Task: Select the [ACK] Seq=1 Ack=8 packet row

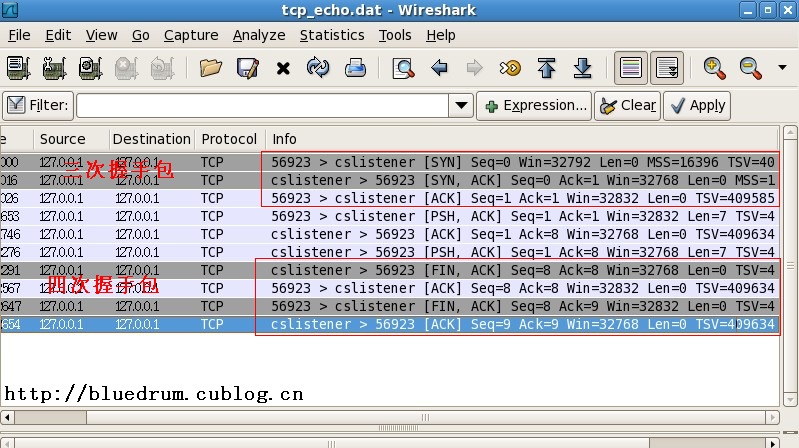Action: (390, 234)
